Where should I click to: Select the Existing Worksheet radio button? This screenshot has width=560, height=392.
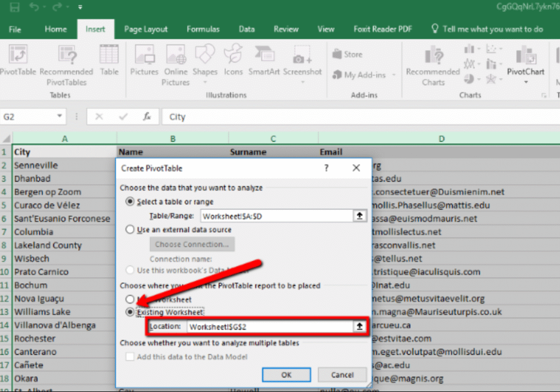pyautogui.click(x=130, y=312)
